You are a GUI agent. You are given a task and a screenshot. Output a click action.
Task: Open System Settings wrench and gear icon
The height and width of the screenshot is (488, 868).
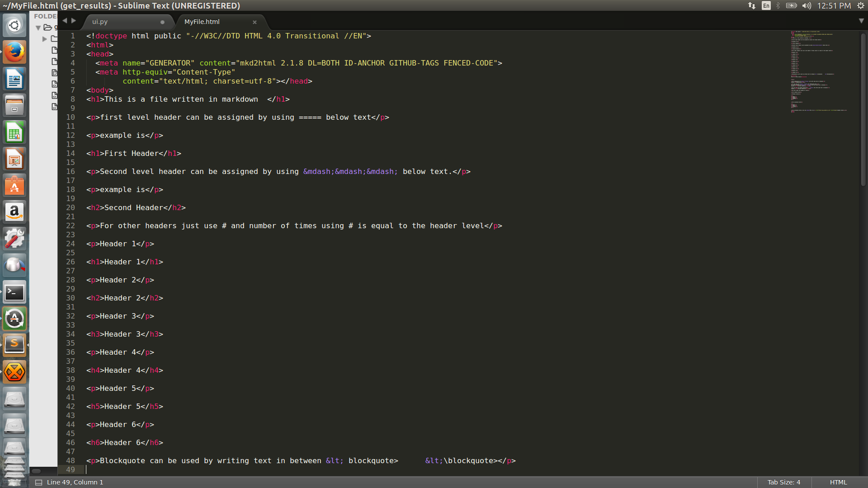click(14, 239)
